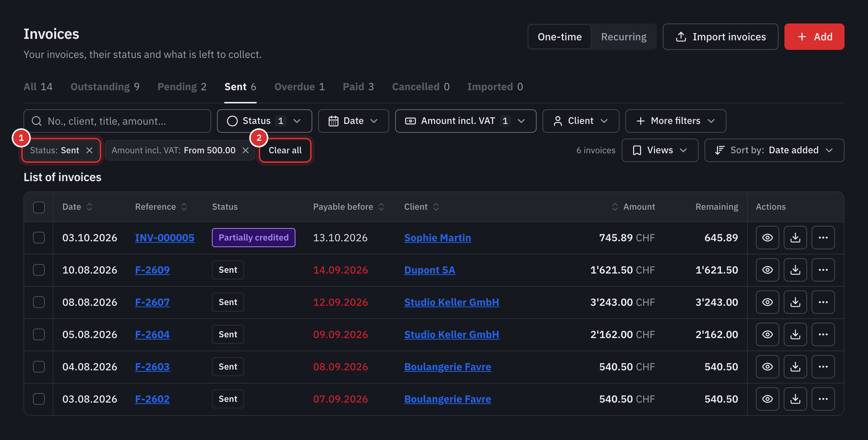The image size is (868, 440).
Task: Click Import invoices button
Action: [720, 37]
